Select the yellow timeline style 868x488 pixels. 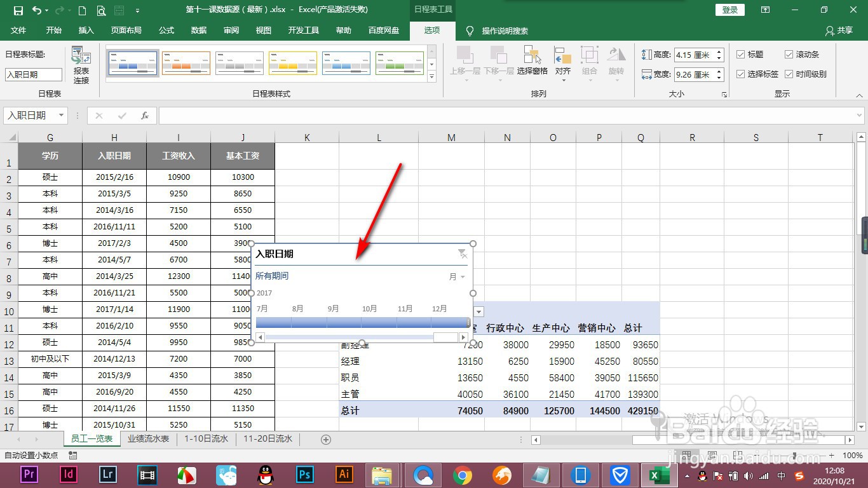pos(293,64)
